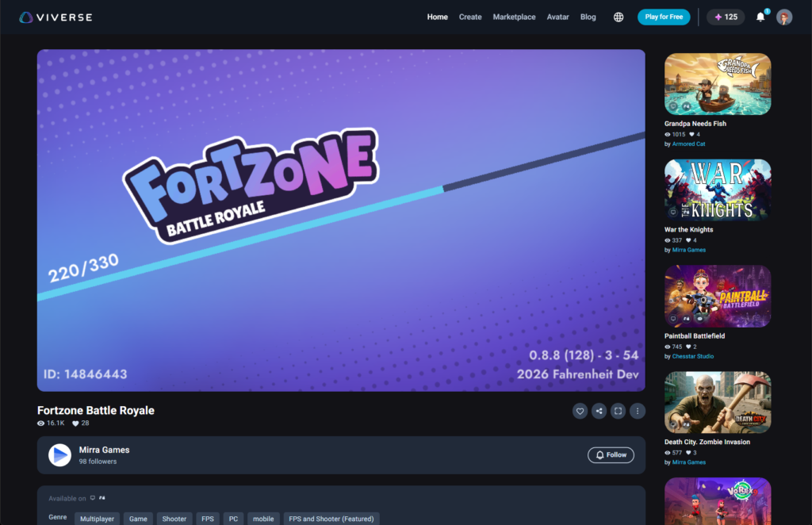Open the Vortex game thumbnail
Screen dimensions: 812x525
pyautogui.click(x=718, y=501)
